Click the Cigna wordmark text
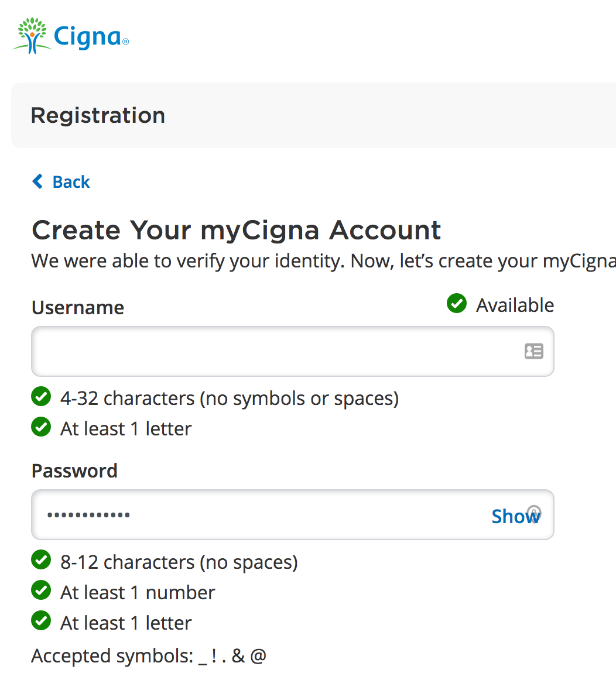This screenshot has height=687, width=616. click(x=88, y=36)
